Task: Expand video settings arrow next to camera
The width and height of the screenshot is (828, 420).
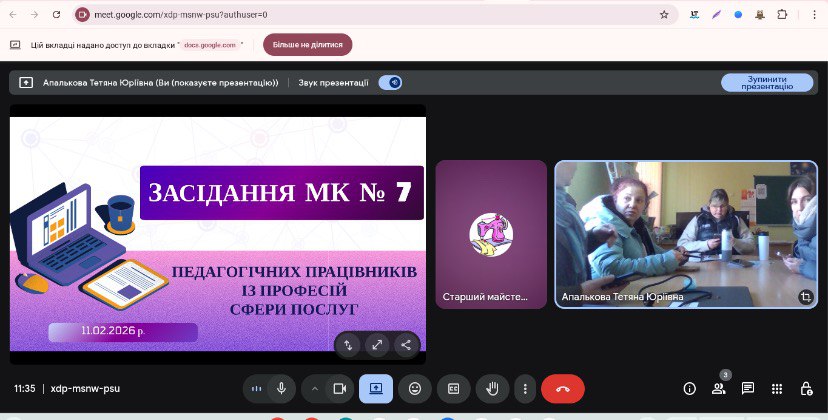Action: (x=314, y=388)
